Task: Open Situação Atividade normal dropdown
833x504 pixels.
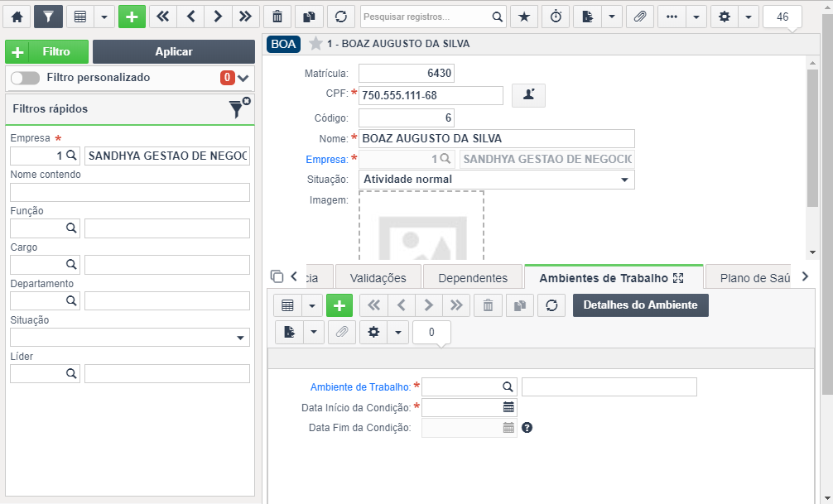Action: [x=497, y=180]
